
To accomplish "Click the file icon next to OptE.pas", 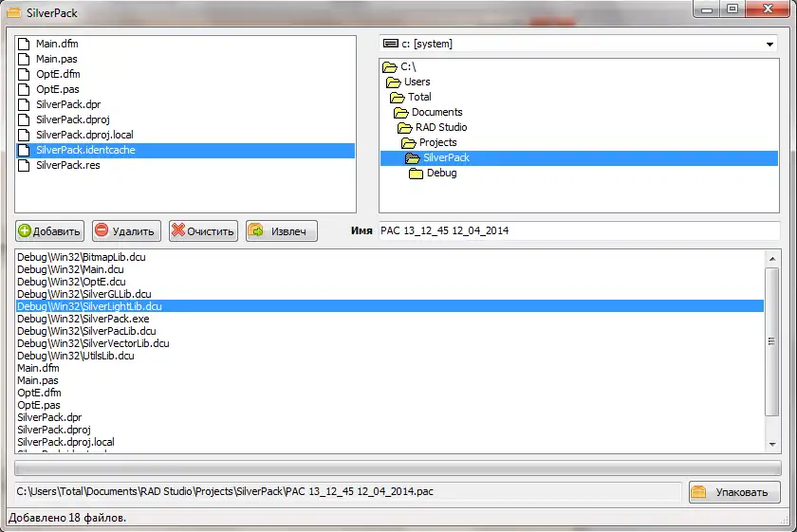I will tap(24, 89).
